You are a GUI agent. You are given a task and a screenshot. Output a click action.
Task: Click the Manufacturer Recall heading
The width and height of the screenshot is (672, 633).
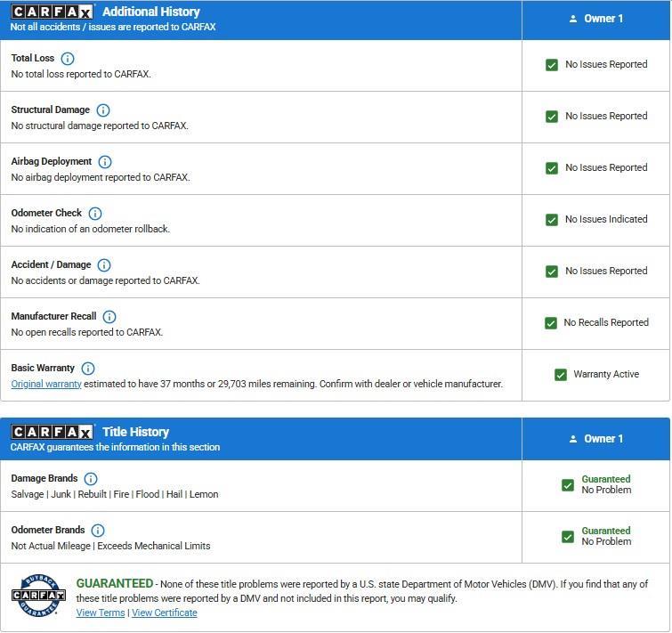click(x=53, y=316)
